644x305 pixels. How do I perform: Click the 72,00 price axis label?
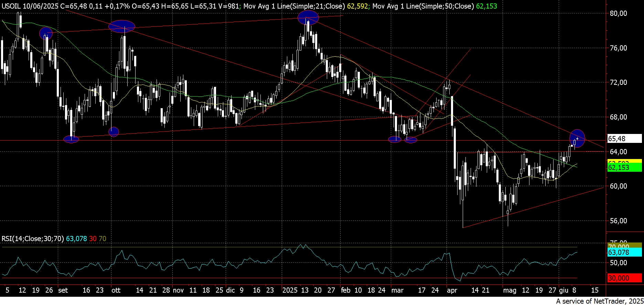click(618, 82)
